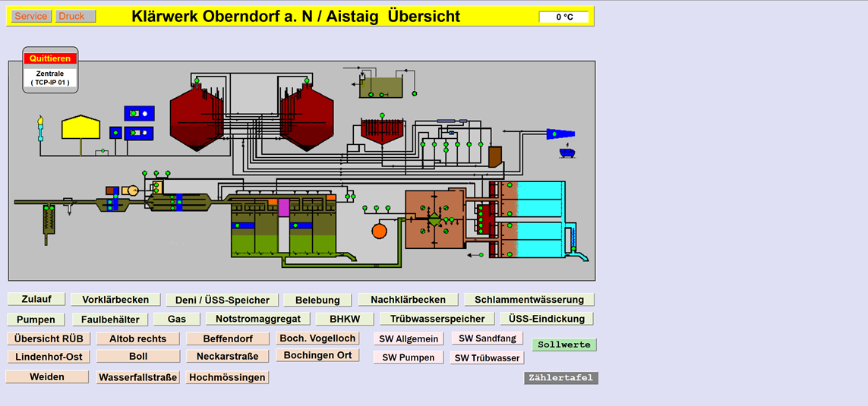Open Boch. Vogelloch station

[317, 338]
